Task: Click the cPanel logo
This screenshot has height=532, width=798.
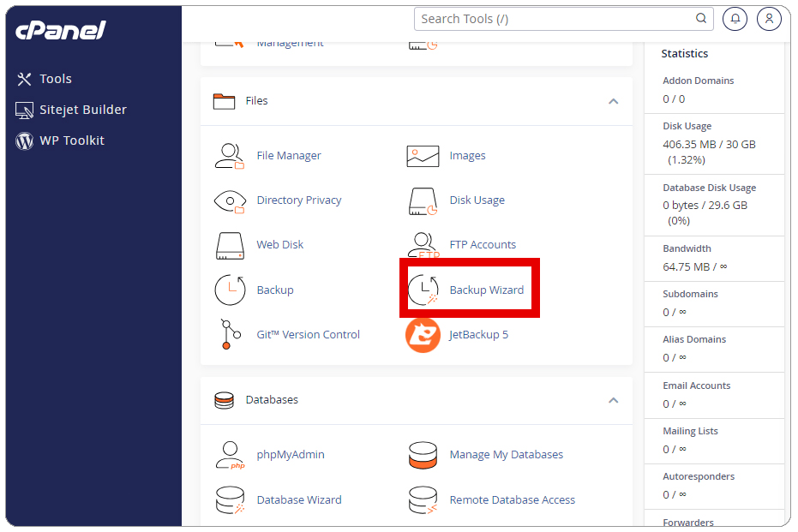Action: (60, 31)
